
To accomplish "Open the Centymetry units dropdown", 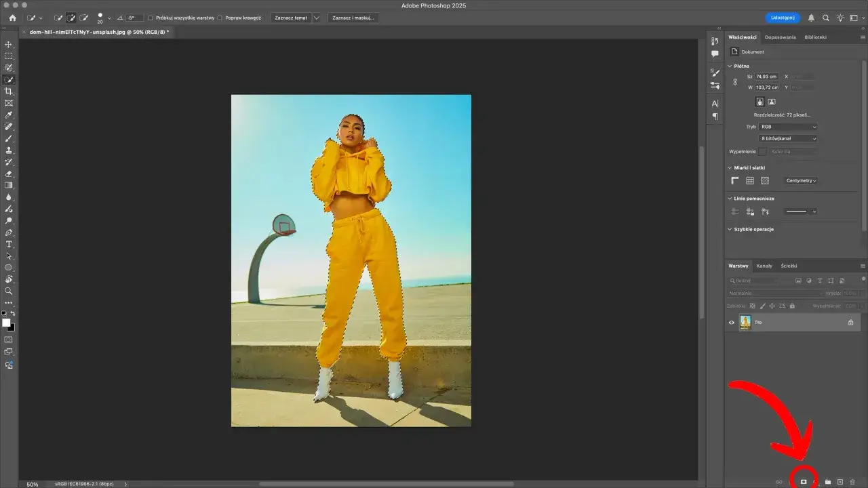I will (x=800, y=180).
